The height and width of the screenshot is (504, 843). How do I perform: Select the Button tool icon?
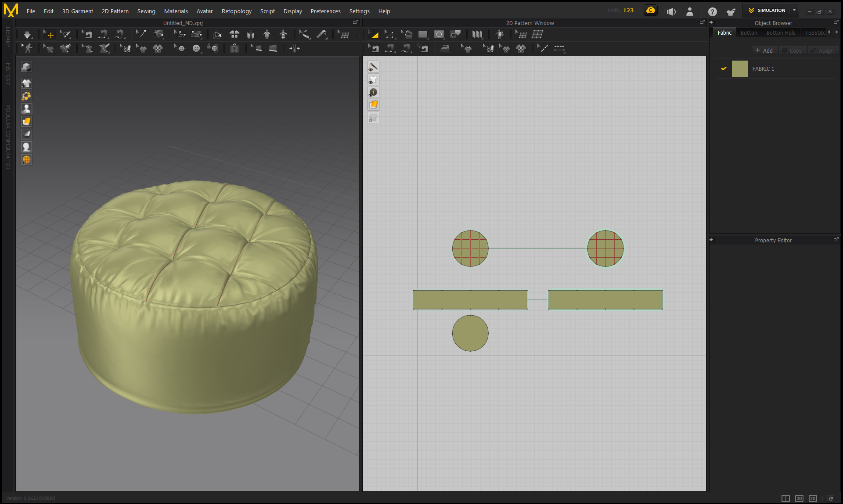tap(196, 48)
